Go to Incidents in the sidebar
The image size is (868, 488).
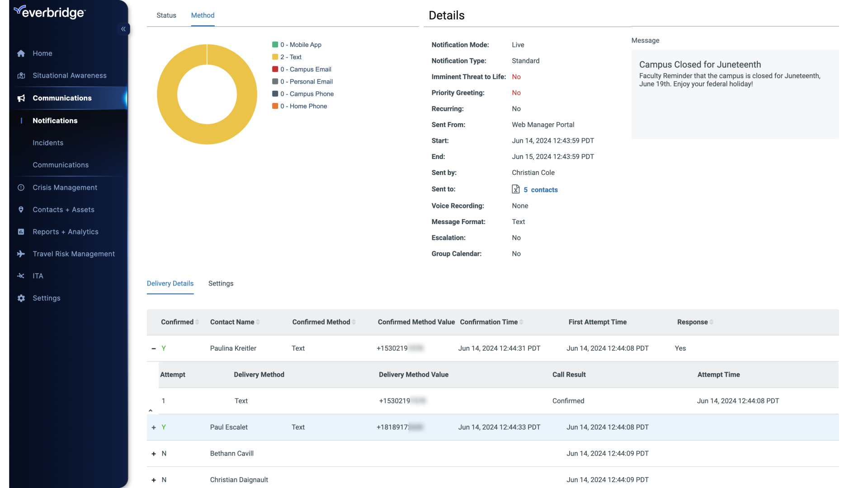pyautogui.click(x=48, y=143)
